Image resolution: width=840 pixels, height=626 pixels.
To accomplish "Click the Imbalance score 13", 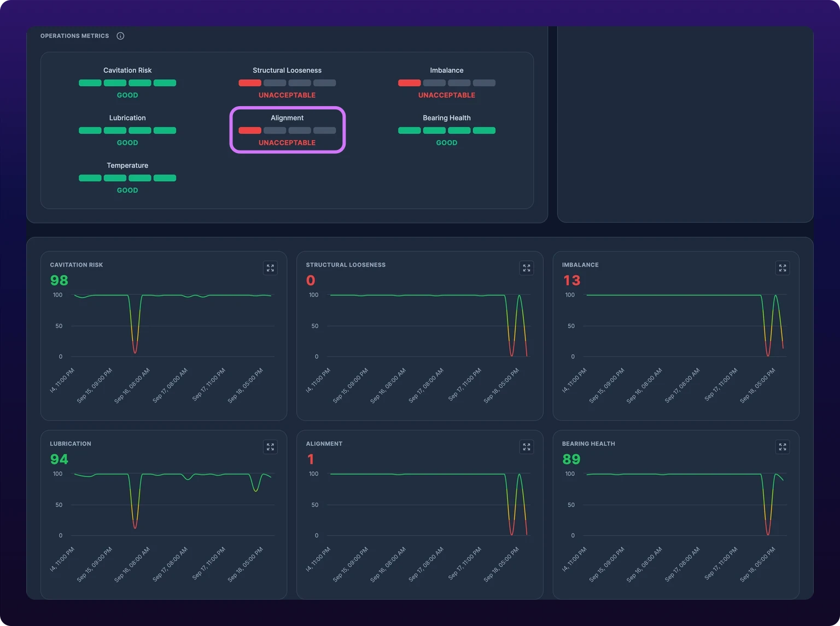I will (x=571, y=280).
